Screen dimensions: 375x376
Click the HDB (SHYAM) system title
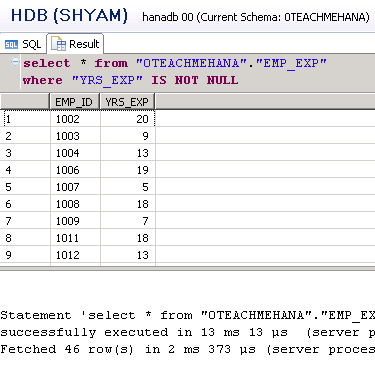click(x=69, y=16)
